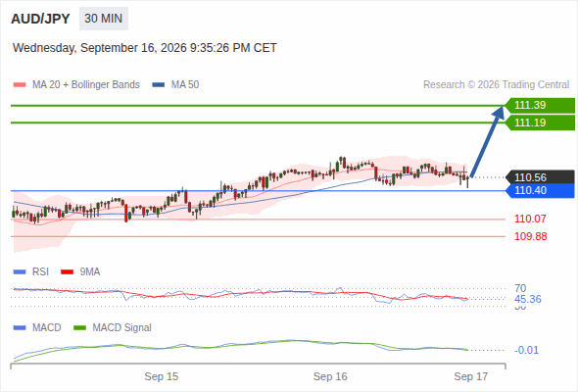Click the MACD Signal legend swatch
The width and height of the screenshot is (578, 392).
79,328
